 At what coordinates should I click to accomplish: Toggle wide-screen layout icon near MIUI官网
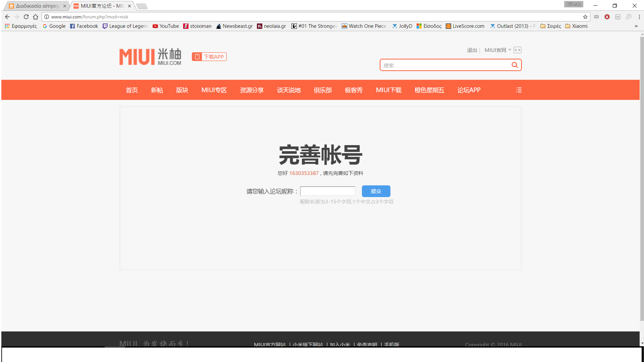coord(517,50)
